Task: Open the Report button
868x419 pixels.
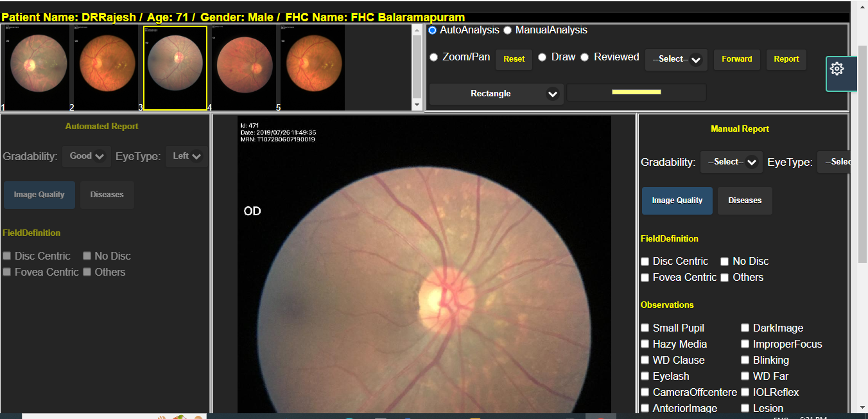Action: pos(786,59)
